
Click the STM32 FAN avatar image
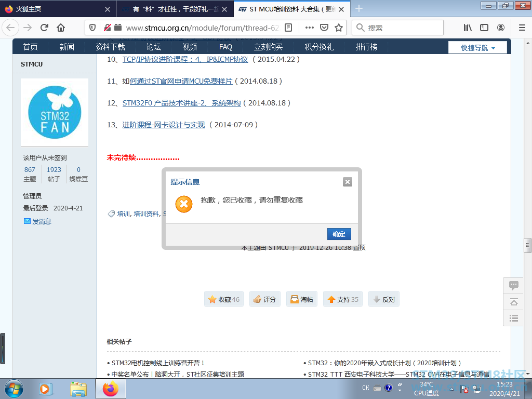click(x=55, y=112)
